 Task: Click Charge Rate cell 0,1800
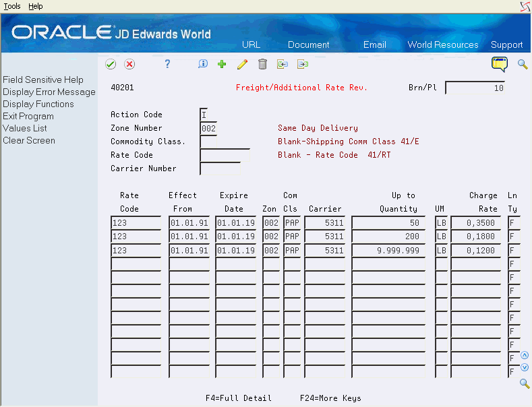pyautogui.click(x=475, y=237)
